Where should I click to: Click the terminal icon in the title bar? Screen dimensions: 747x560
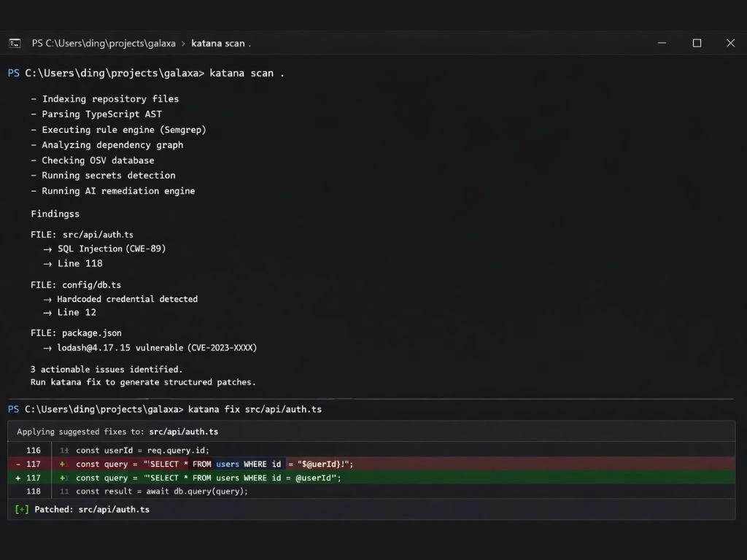pos(15,43)
